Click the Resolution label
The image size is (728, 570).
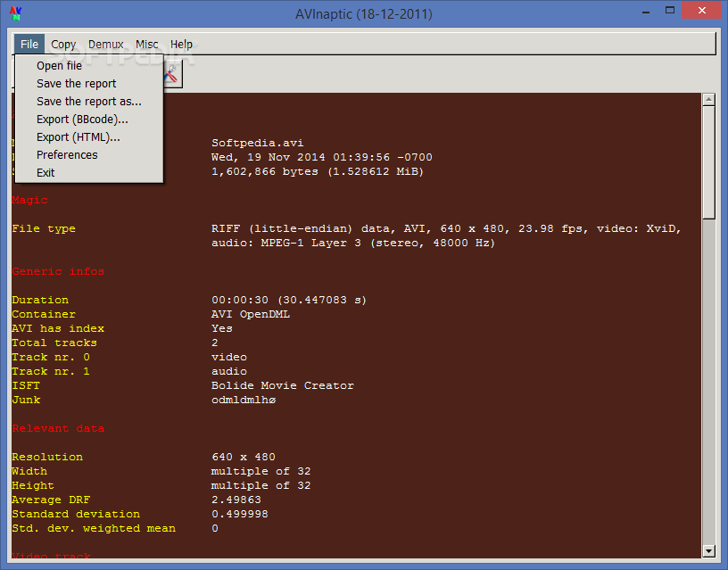(x=47, y=458)
